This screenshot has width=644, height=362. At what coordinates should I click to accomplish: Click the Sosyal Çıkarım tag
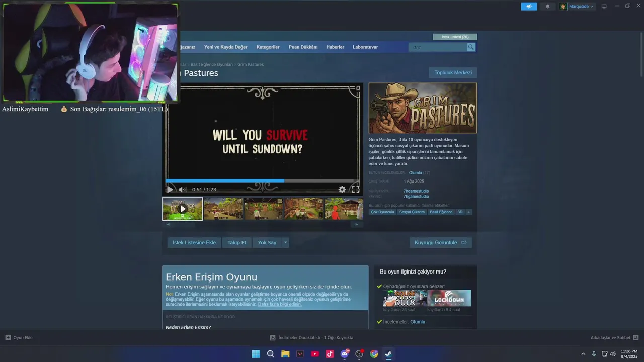[x=412, y=212]
